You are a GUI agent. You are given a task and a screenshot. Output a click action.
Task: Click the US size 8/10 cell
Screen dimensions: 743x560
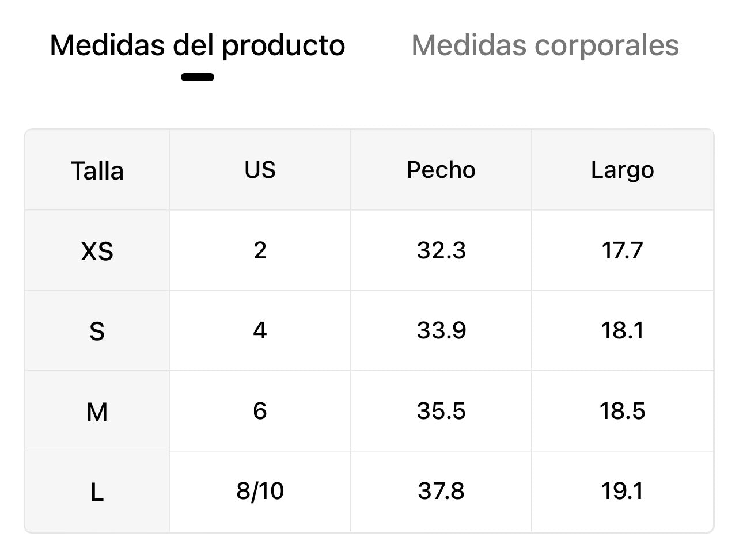[260, 491]
